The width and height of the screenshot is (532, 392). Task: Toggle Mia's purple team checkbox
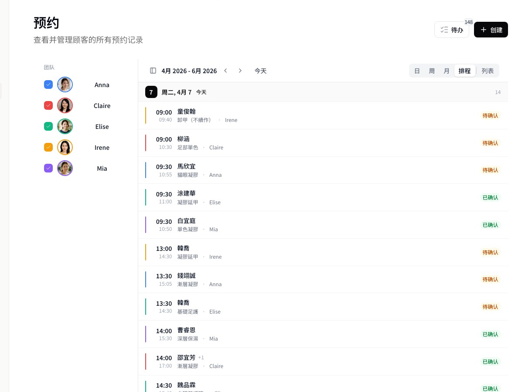coord(48,168)
